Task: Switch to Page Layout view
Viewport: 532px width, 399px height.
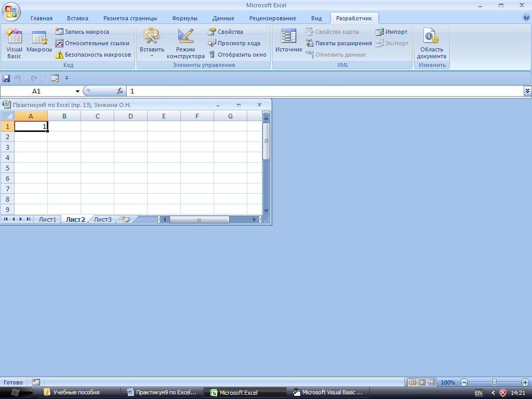Action: coord(422,382)
